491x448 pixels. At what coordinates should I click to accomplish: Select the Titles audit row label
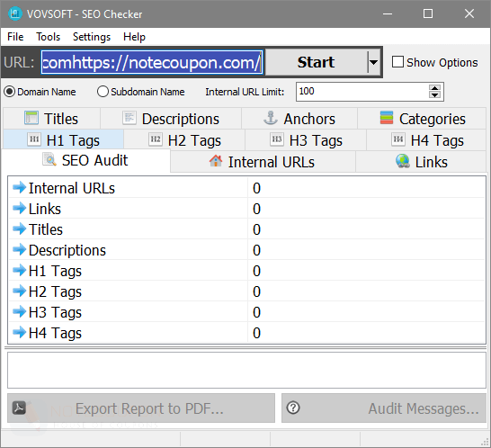(x=46, y=229)
